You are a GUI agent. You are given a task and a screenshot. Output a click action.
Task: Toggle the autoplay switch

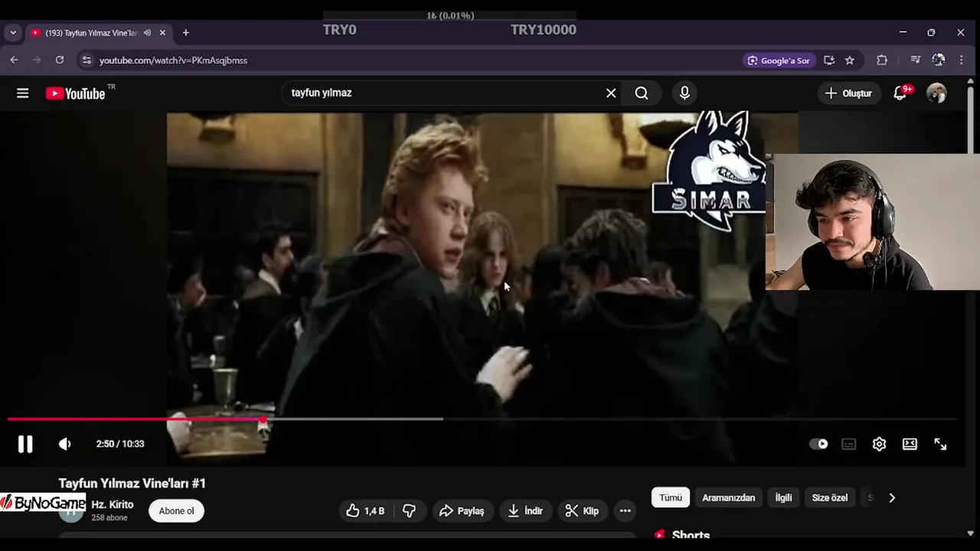(x=818, y=444)
